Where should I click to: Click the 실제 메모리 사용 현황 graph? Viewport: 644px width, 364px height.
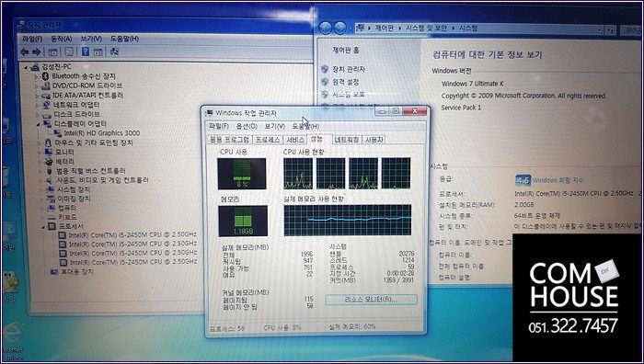[348, 220]
